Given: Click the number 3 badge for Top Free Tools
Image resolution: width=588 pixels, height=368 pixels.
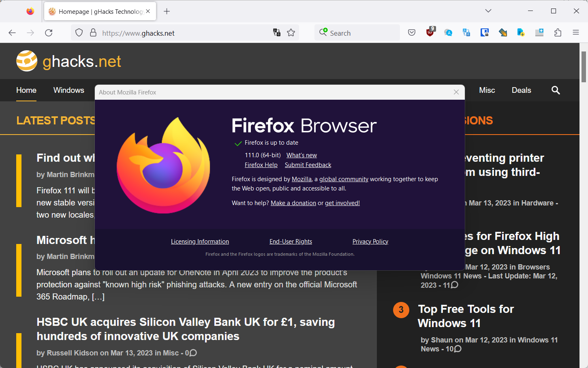Looking at the screenshot, I should point(401,310).
